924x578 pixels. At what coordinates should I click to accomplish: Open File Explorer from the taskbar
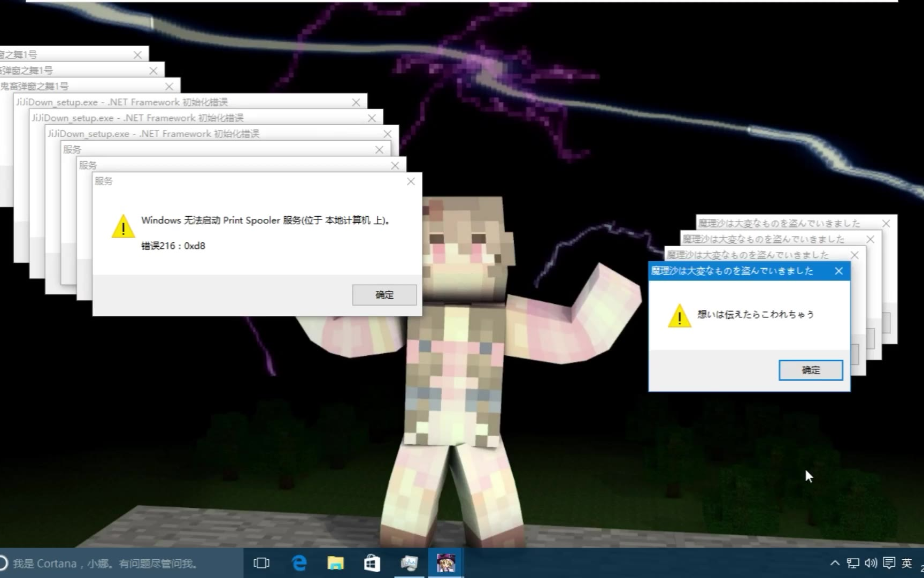tap(335, 563)
